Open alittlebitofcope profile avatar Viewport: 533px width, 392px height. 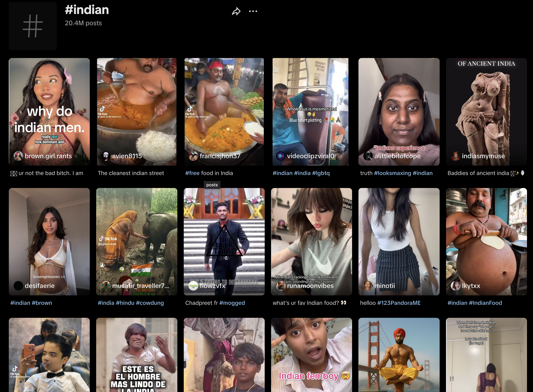[368, 156]
